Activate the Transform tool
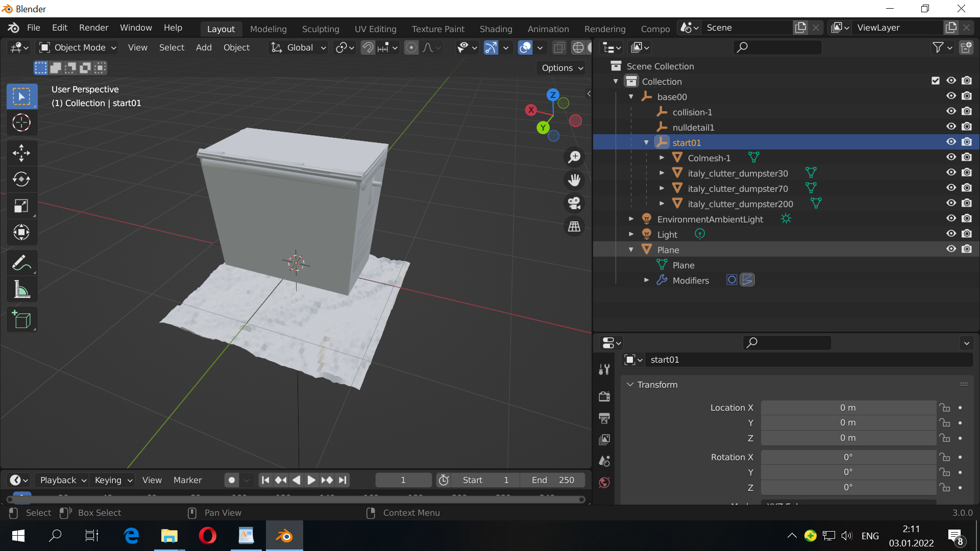Viewport: 980px width, 551px height. click(x=21, y=232)
